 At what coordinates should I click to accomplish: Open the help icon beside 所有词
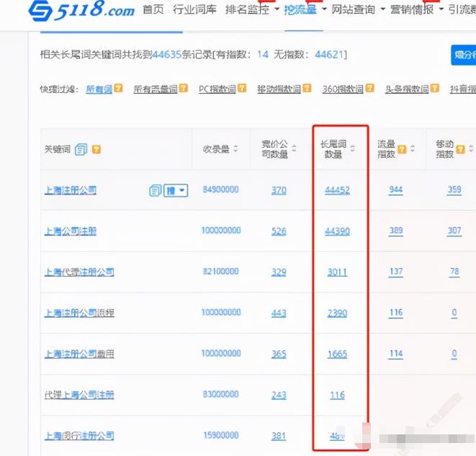[118, 89]
